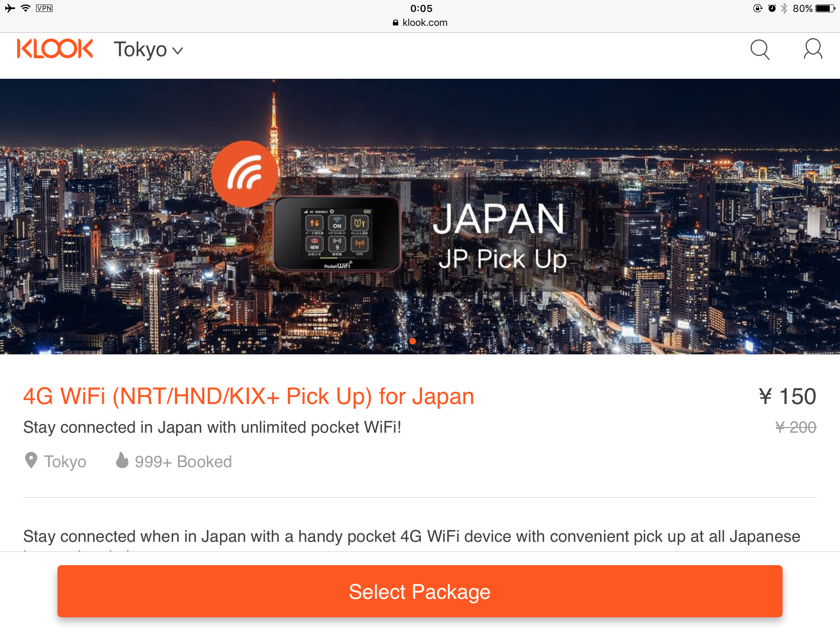Tap the VPN status indicator
Image resolution: width=840 pixels, height=630 pixels.
[44, 8]
